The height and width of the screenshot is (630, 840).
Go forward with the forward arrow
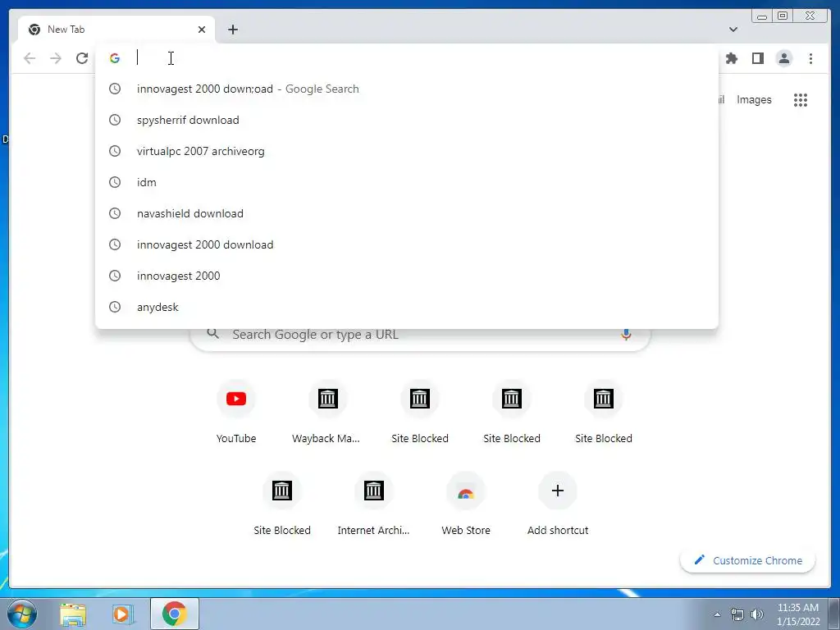tap(56, 58)
